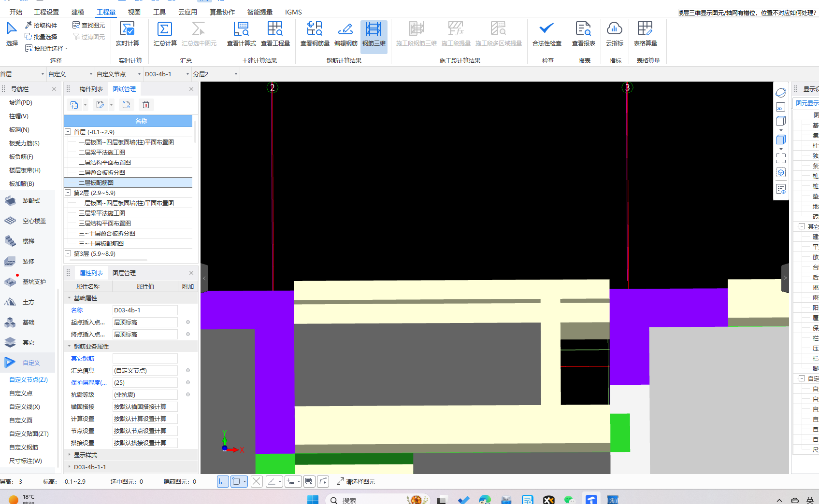Image resolution: width=819 pixels, height=504 pixels.
Task: Click the 批量选择 batch select button
Action: [x=41, y=37]
